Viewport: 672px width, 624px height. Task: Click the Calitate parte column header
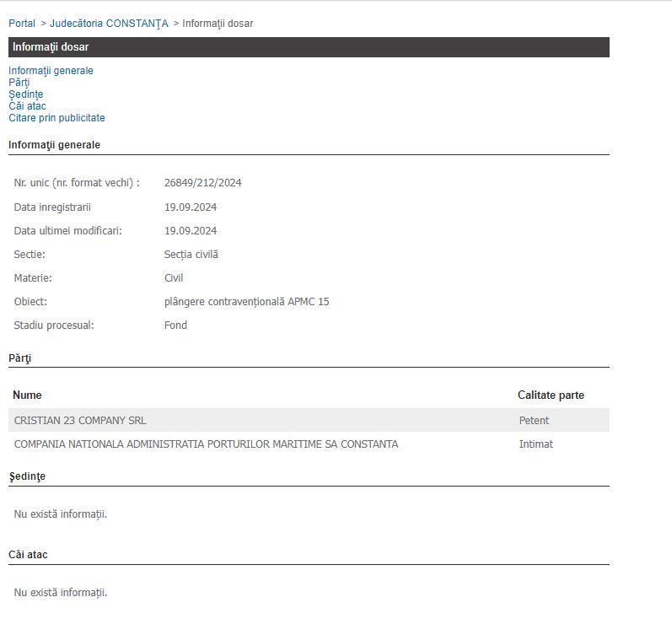coord(551,395)
